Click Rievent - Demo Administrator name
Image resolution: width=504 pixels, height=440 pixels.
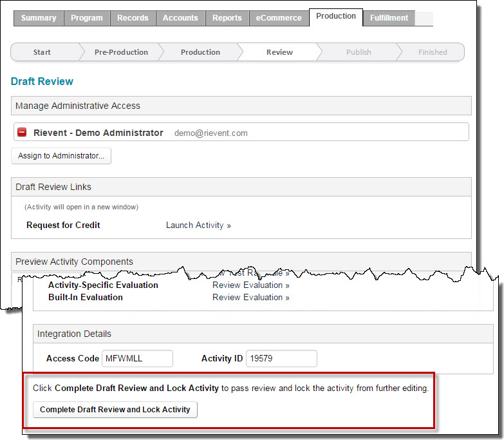(98, 133)
